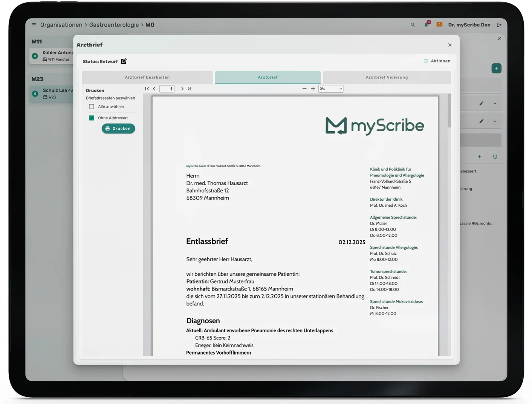
Task: Click the Drucken button
Action: 118,129
